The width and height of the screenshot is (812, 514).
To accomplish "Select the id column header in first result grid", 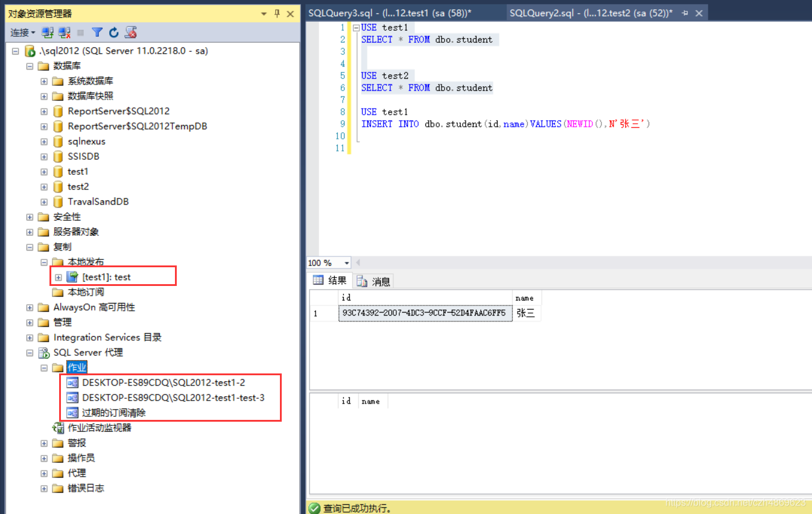I will click(x=425, y=298).
